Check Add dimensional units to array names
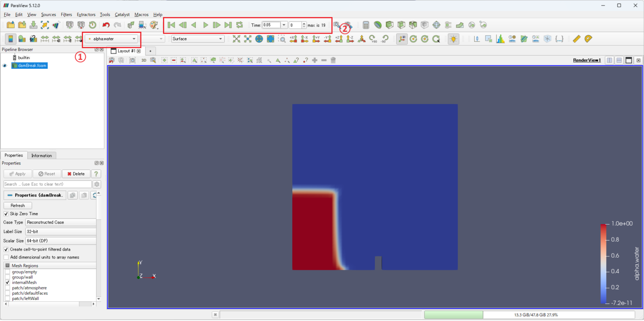 6,257
